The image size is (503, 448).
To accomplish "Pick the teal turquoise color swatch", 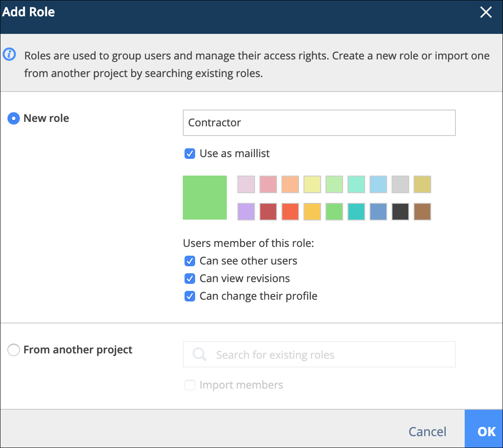I will coord(356,212).
